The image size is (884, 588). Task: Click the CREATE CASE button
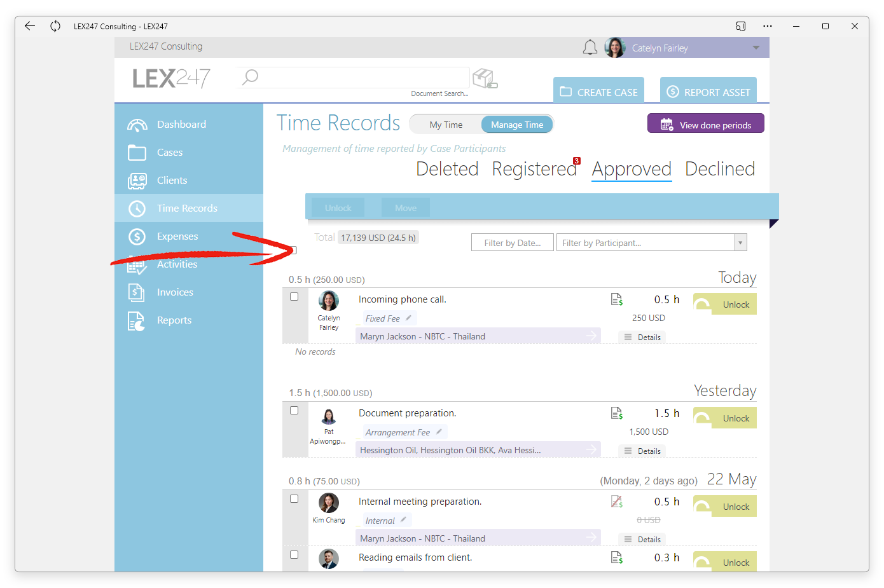(598, 92)
